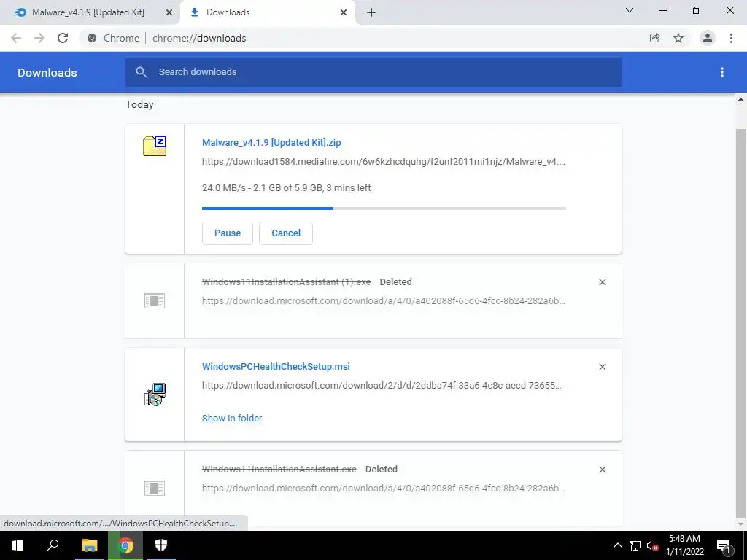Open the network status tray icon
The width and height of the screenshot is (747, 560).
635,545
